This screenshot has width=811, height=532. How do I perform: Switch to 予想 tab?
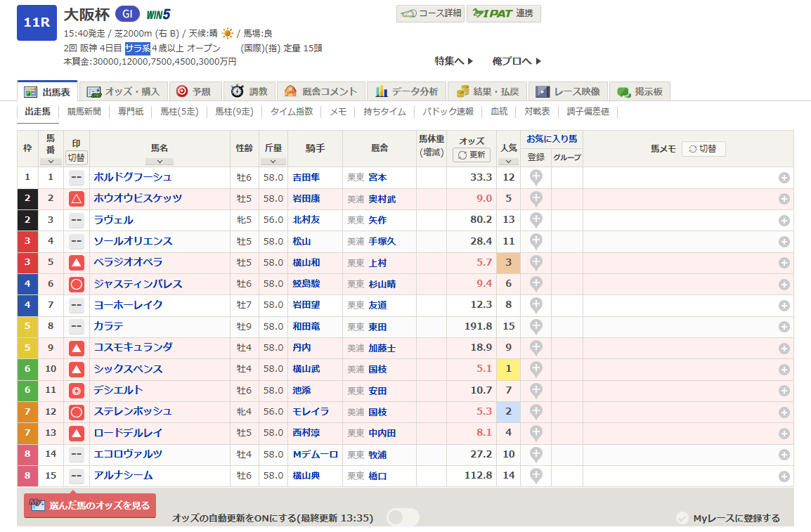[194, 91]
